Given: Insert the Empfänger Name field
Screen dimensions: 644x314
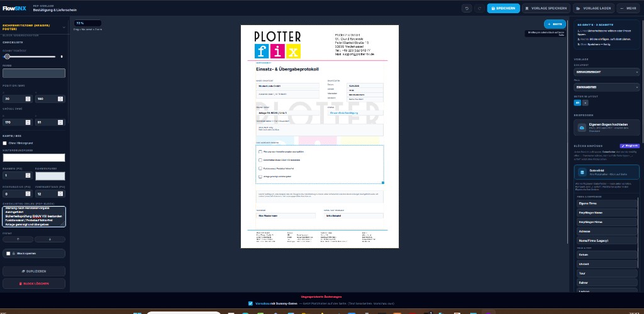Looking at the screenshot, I should point(607,213).
